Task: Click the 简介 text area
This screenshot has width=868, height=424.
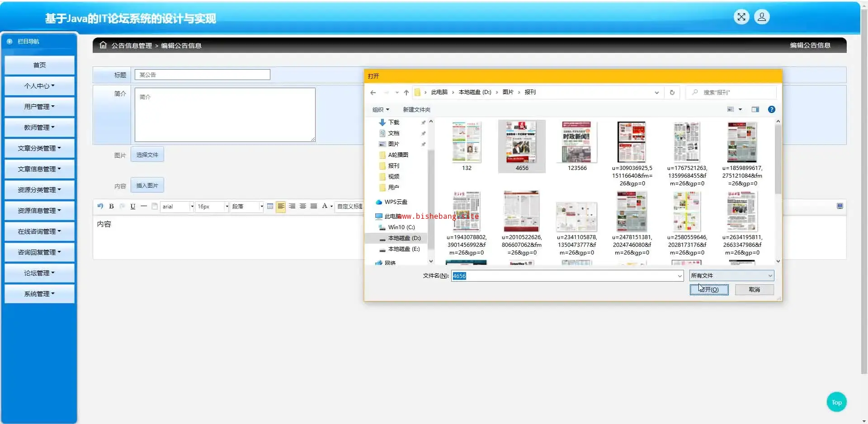Action: pos(225,115)
